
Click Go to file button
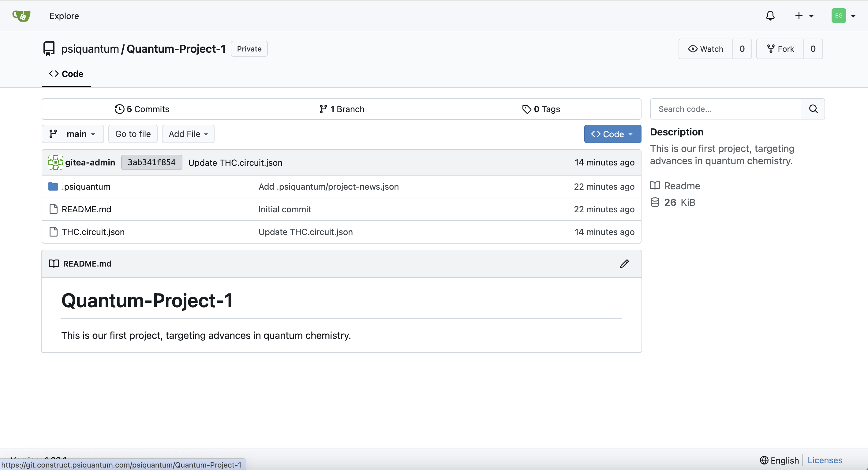(133, 134)
